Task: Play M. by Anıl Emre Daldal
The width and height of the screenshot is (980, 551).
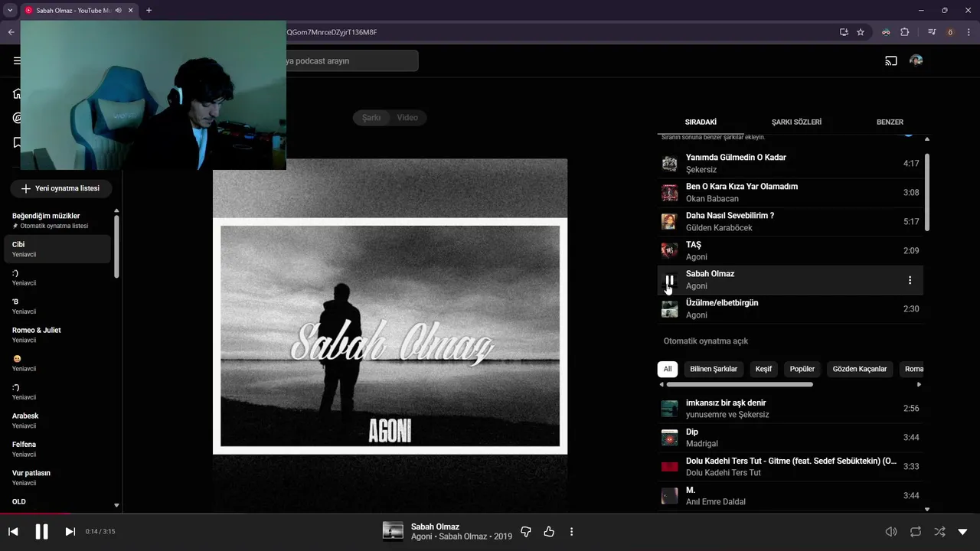Action: (790, 496)
